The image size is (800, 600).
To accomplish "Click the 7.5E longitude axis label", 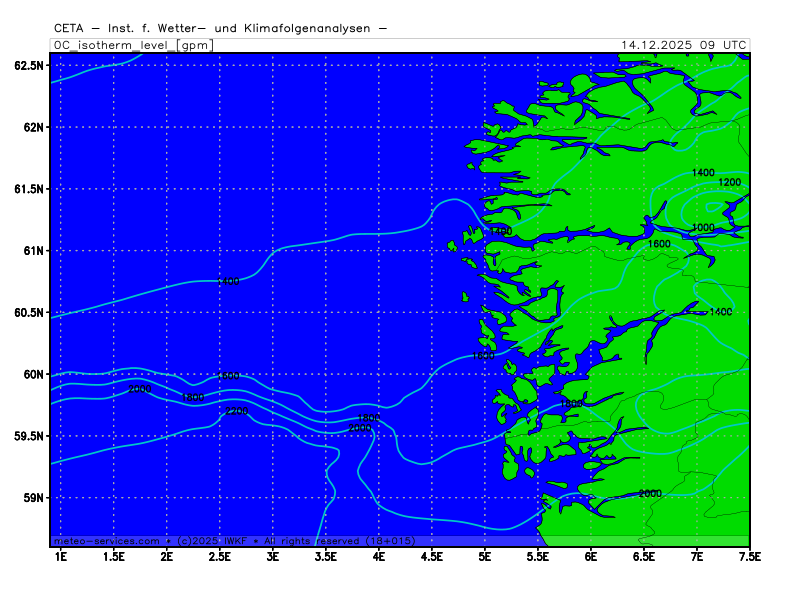I will pyautogui.click(x=749, y=555).
